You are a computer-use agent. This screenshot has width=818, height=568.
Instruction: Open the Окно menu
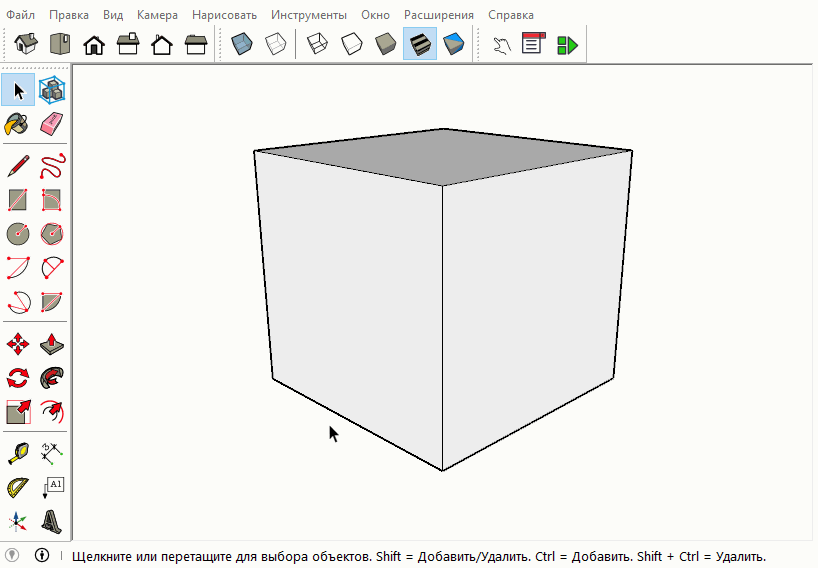pyautogui.click(x=375, y=15)
